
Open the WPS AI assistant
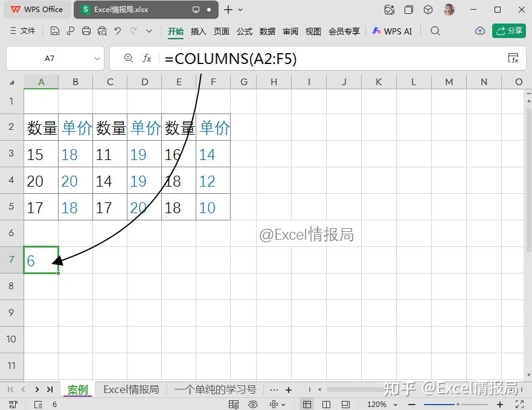point(392,31)
